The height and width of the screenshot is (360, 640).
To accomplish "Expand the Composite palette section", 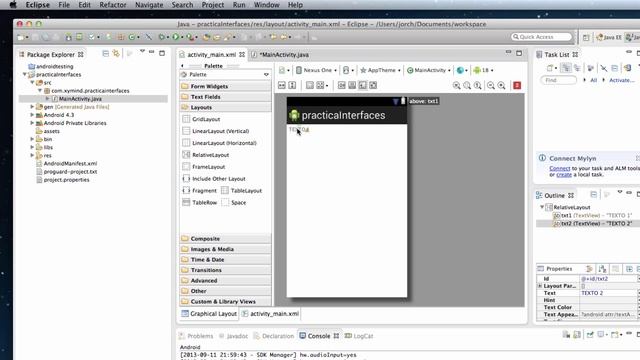I will [225, 238].
